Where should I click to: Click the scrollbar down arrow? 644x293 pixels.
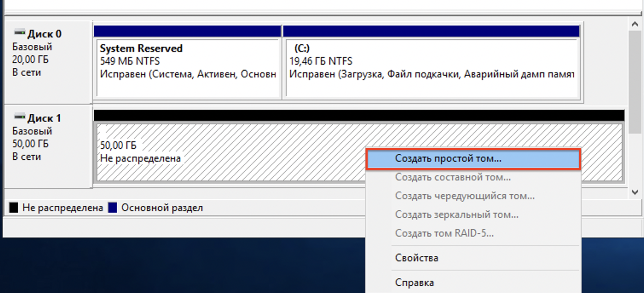[x=635, y=193]
